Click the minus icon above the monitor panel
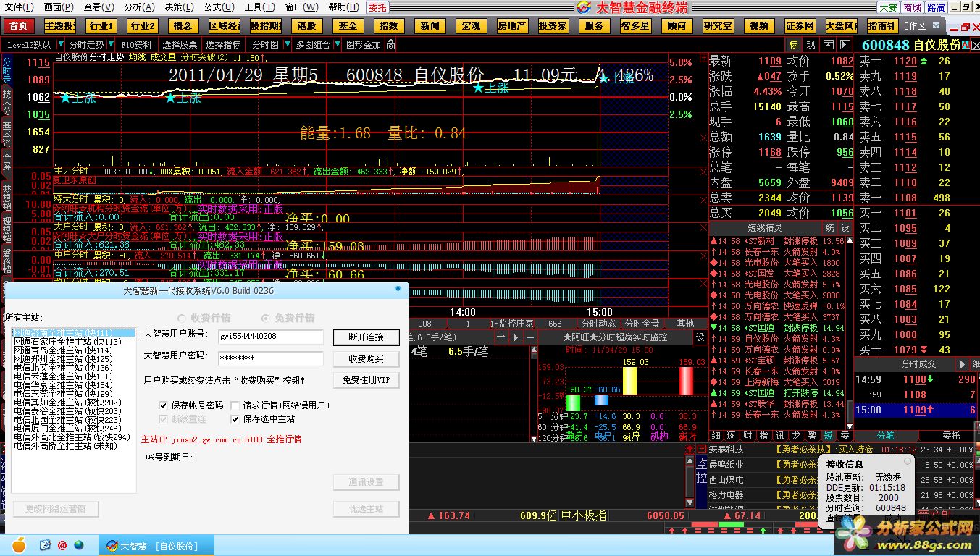This screenshot has width=980, height=556. (530, 337)
